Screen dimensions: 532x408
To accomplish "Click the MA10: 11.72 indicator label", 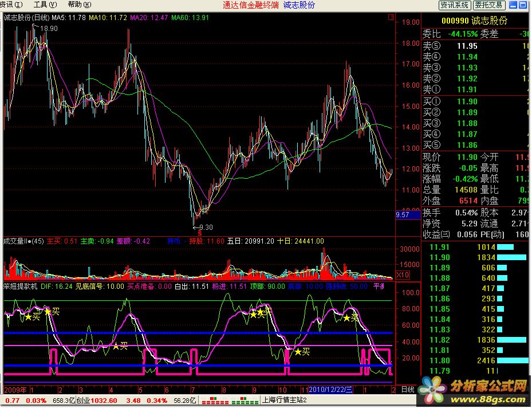I will (x=108, y=17).
